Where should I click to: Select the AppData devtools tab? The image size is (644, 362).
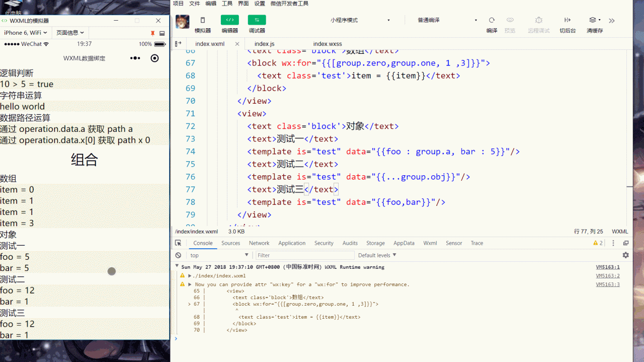[x=404, y=243]
